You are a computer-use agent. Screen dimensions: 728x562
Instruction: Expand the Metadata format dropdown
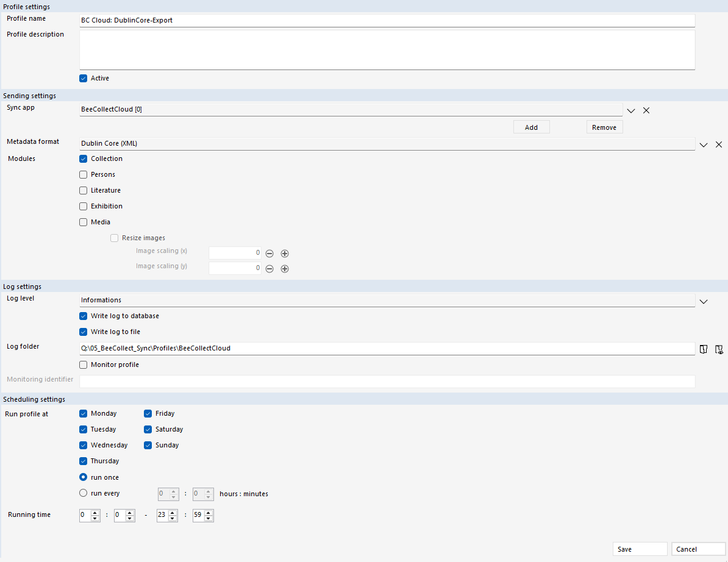tap(704, 144)
